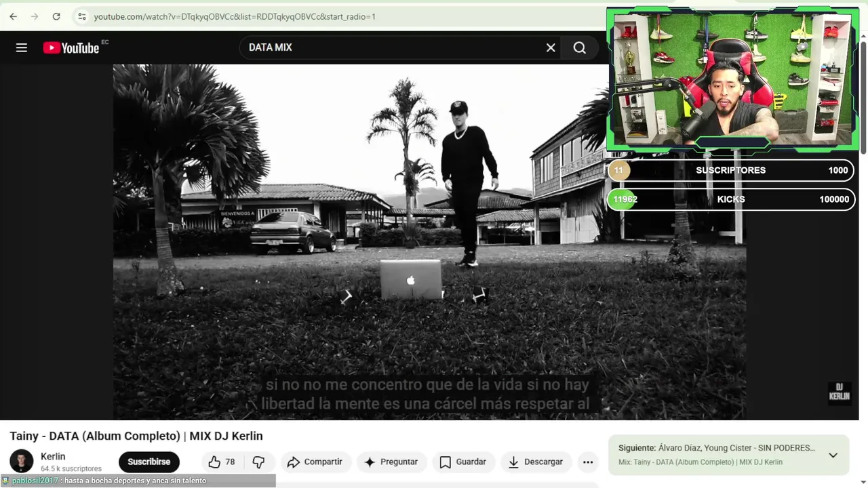868x488 pixels.
Task: Click the KICKS goal bar overlay
Action: [x=731, y=199]
